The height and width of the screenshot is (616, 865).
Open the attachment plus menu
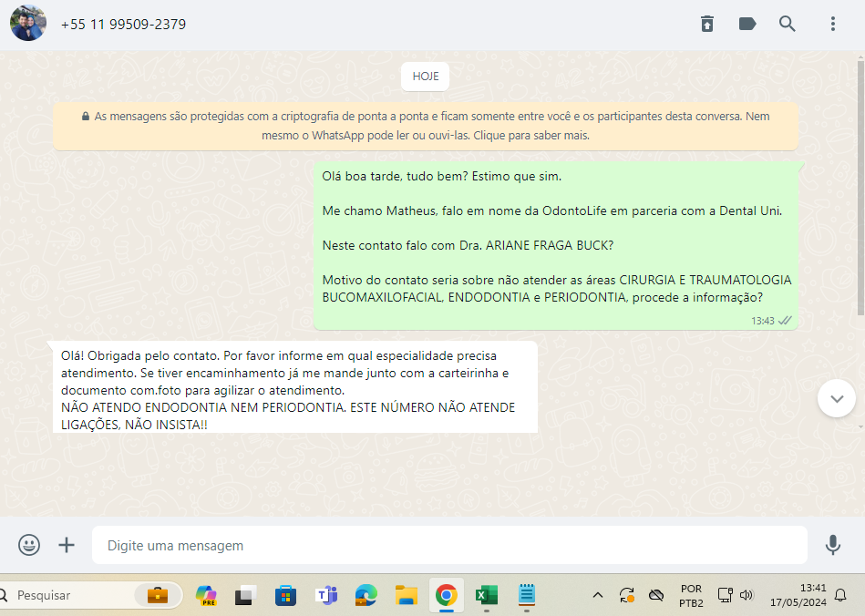[67, 545]
